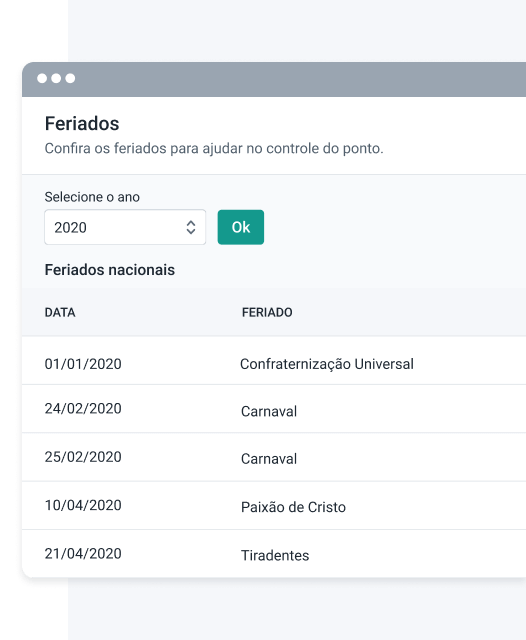The width and height of the screenshot is (526, 640).
Task: Click the up-down chevron arrows in year selector
Action: pos(191,227)
